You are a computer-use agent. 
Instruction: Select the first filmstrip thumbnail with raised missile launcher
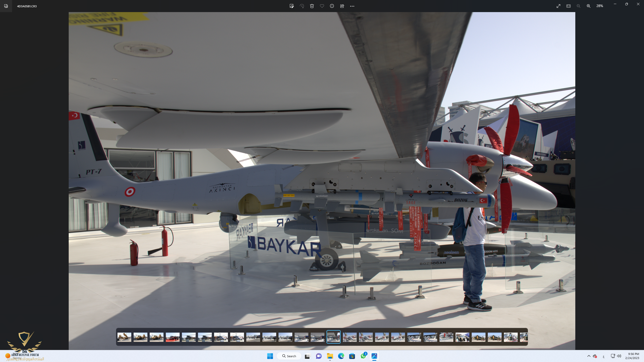coord(124,337)
